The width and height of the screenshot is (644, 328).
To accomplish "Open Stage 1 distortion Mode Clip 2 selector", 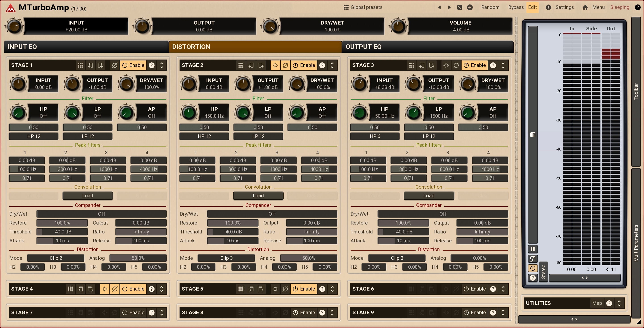I will tap(56, 258).
